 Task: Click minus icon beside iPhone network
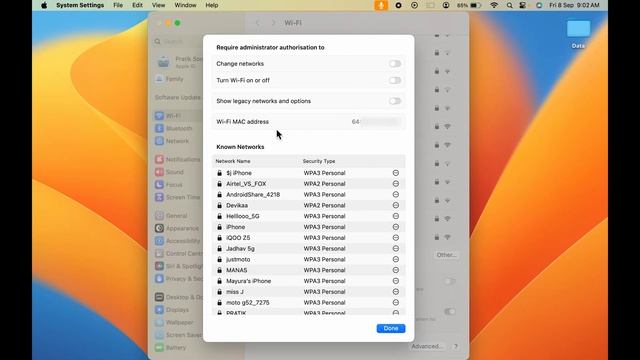(x=396, y=227)
